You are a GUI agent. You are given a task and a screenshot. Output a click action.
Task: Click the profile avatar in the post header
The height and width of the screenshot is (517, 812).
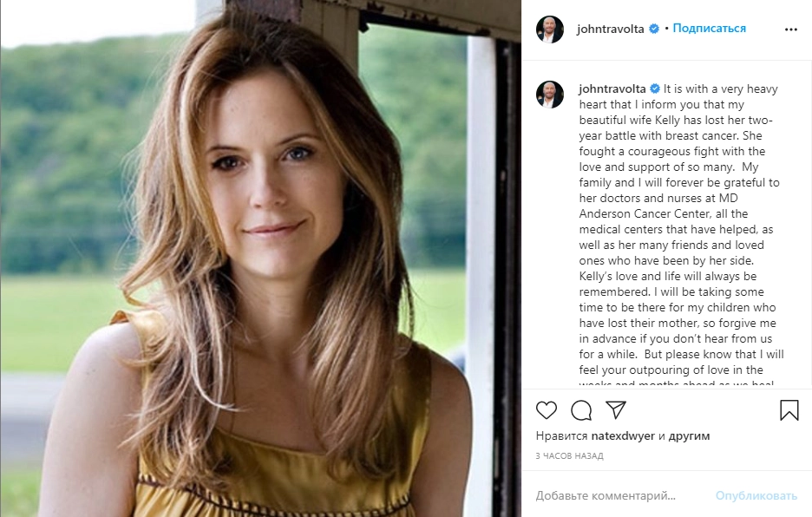click(550, 29)
